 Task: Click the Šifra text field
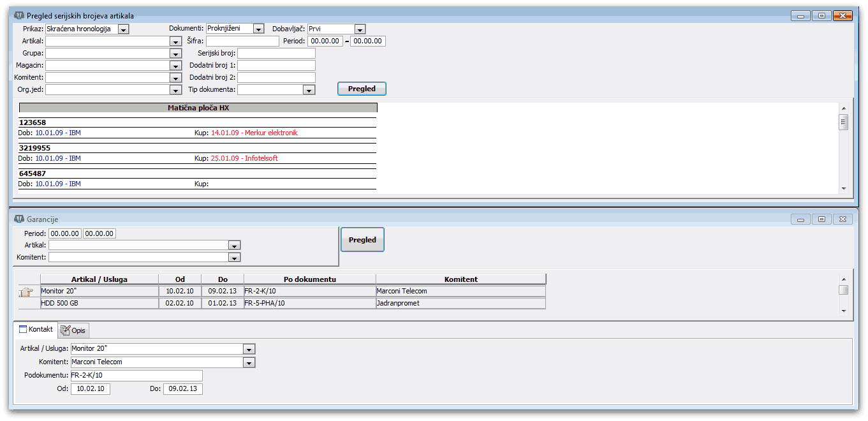(x=242, y=41)
